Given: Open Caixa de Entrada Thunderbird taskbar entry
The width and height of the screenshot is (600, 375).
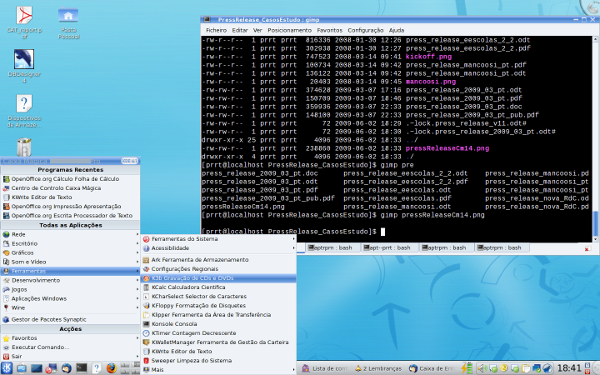Looking at the screenshot, I should coord(432,368).
